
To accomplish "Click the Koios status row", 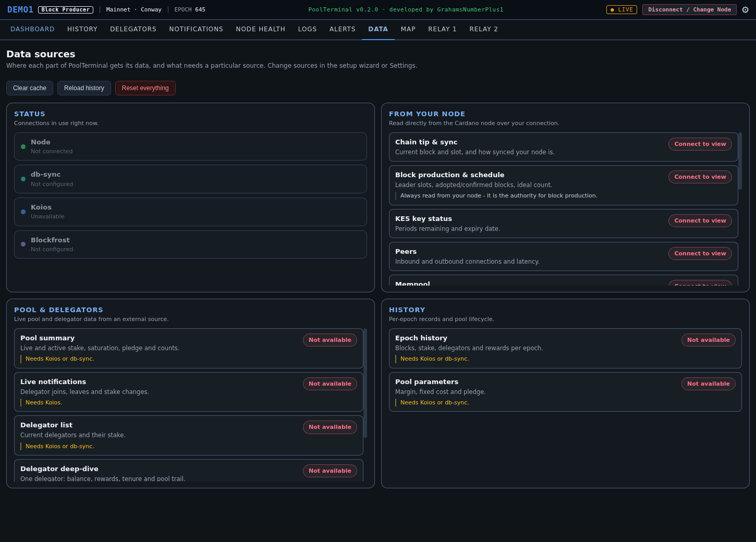I will [190, 212].
